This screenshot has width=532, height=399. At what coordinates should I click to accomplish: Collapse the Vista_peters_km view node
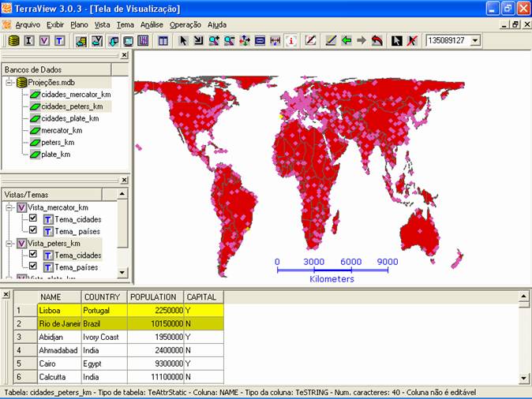[9, 244]
